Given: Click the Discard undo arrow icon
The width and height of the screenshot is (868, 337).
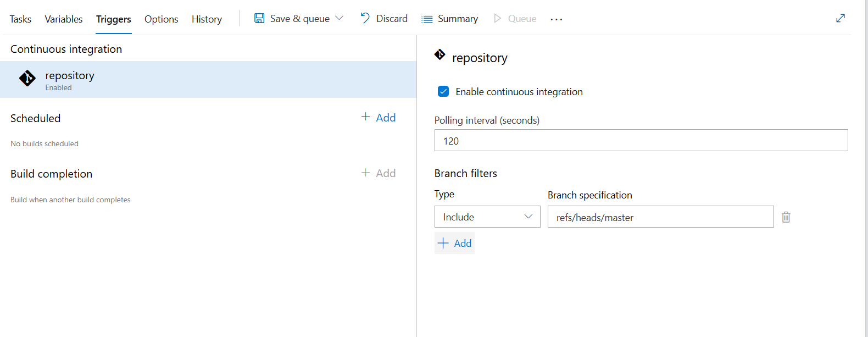Looking at the screenshot, I should tap(365, 18).
